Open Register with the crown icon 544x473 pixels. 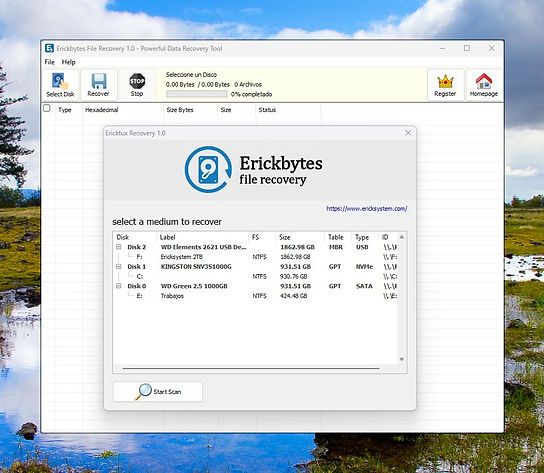point(445,85)
